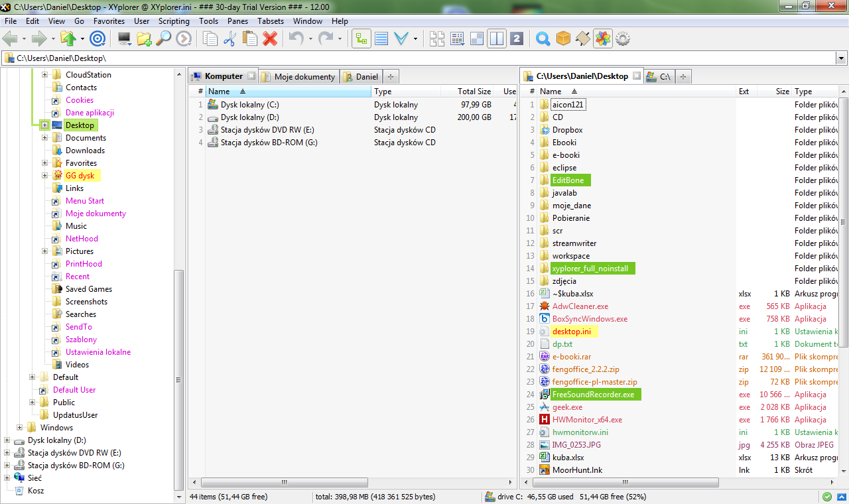Click the thumbnails view icon
The image size is (849, 504).
(x=437, y=39)
